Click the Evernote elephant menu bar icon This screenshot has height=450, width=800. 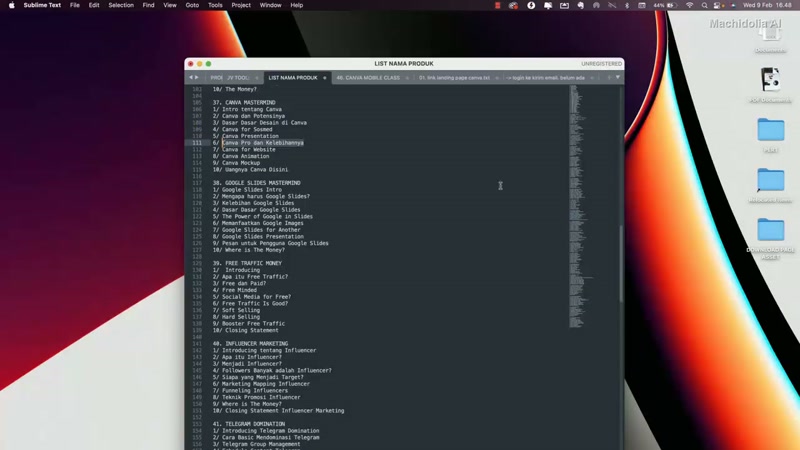[581, 5]
